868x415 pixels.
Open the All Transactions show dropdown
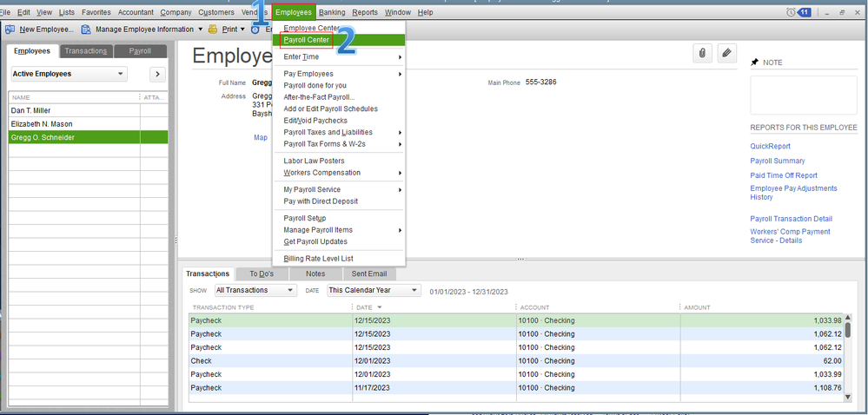pyautogui.click(x=255, y=290)
